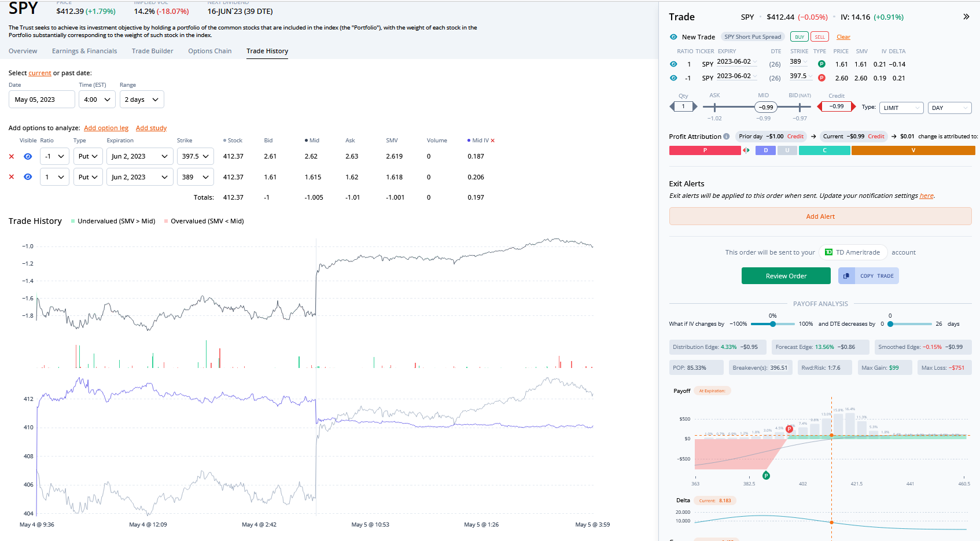Click the green P type badge for strike 389

[821, 64]
